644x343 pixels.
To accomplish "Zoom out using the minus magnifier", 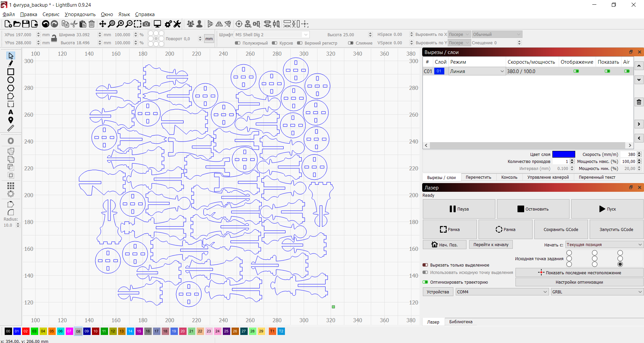I will coord(129,24).
